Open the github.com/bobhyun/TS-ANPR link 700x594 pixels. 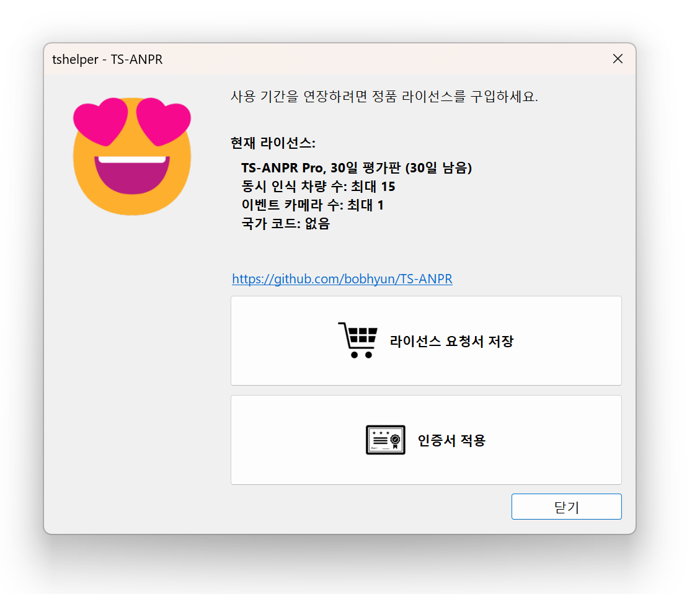click(342, 279)
